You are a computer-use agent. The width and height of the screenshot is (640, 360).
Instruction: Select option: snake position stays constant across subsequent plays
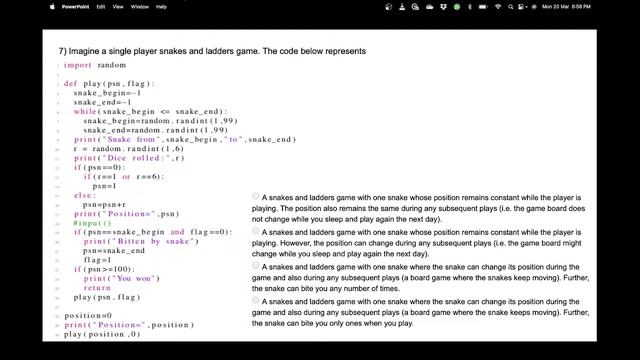(x=256, y=197)
